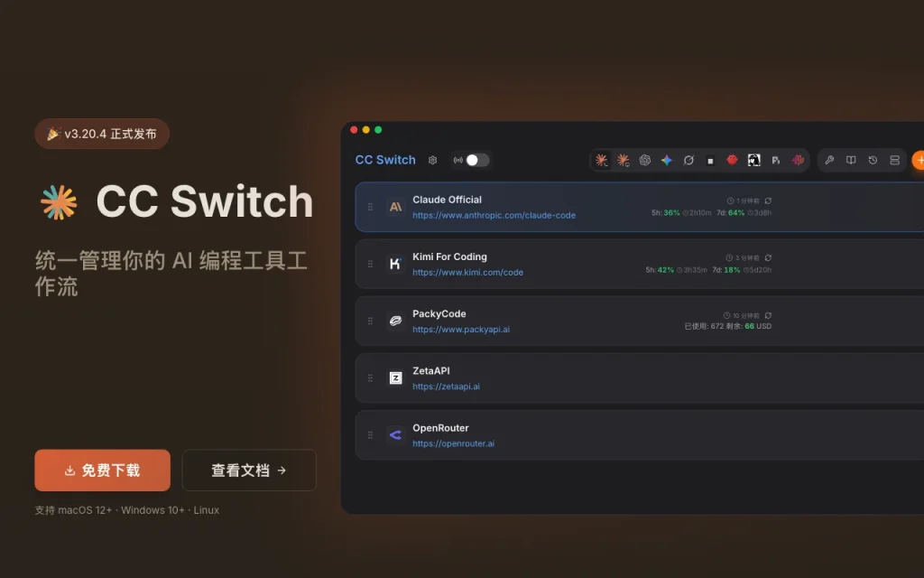This screenshot has width=924, height=578.
Task: Click the OpenRouter provider logo
Action: tap(395, 435)
